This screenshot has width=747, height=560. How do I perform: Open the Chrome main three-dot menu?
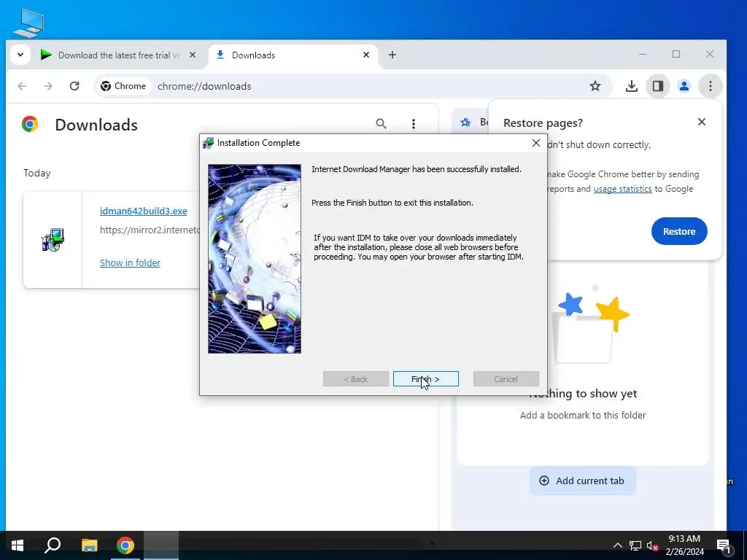711,86
